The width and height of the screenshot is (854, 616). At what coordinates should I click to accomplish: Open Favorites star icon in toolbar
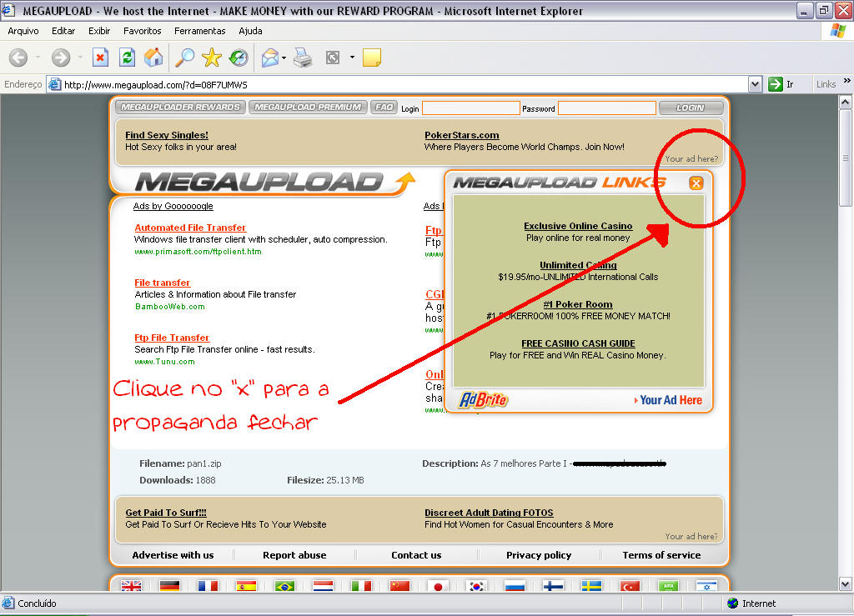211,58
